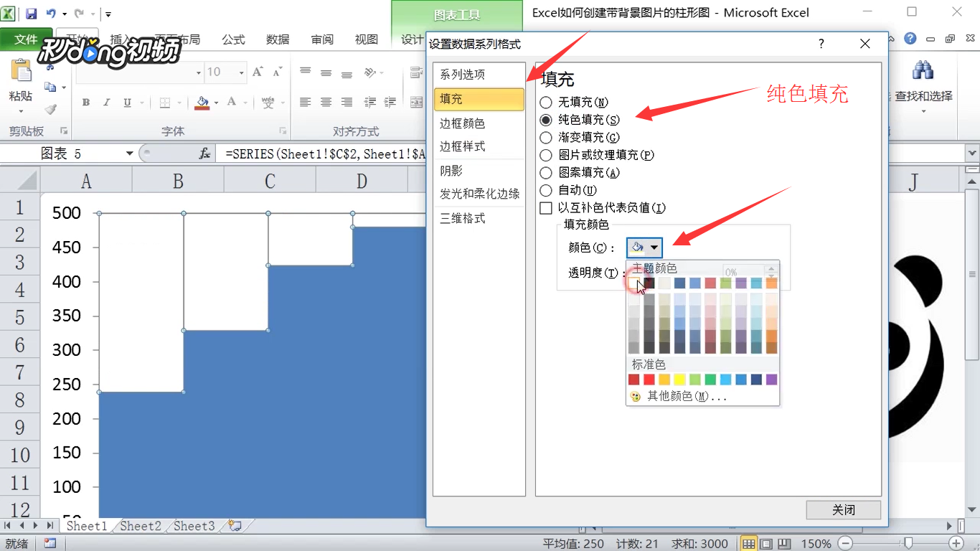Open the 视图 View tab
The image size is (980, 551).
[366, 39]
